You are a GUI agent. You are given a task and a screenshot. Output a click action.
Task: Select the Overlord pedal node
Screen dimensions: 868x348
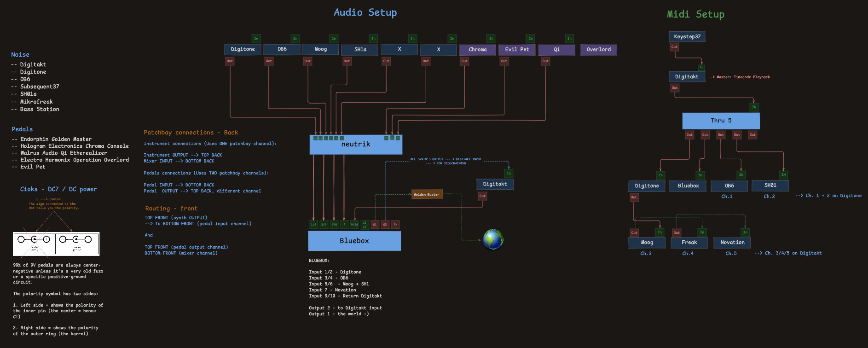click(x=598, y=50)
